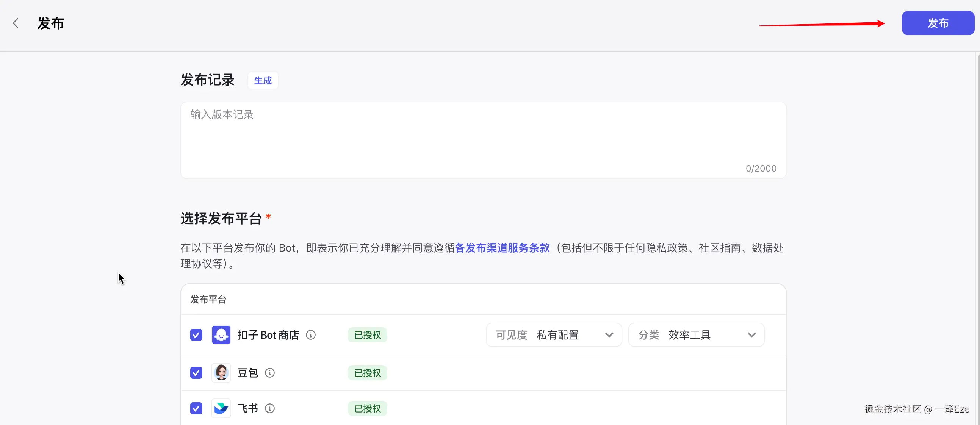This screenshot has height=425, width=980.
Task: Click the 生成 button beside 发布记录
Action: pos(263,81)
